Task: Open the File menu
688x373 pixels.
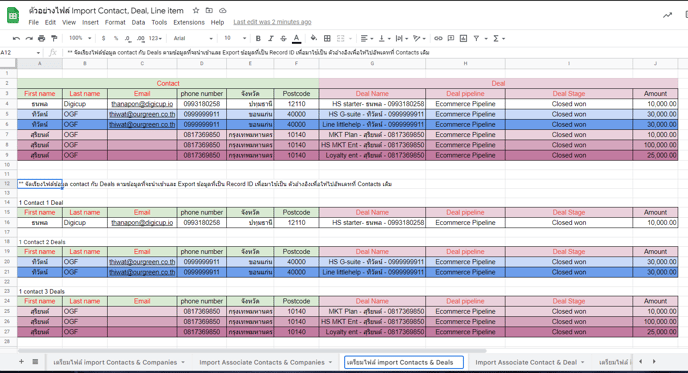Action: 33,22
